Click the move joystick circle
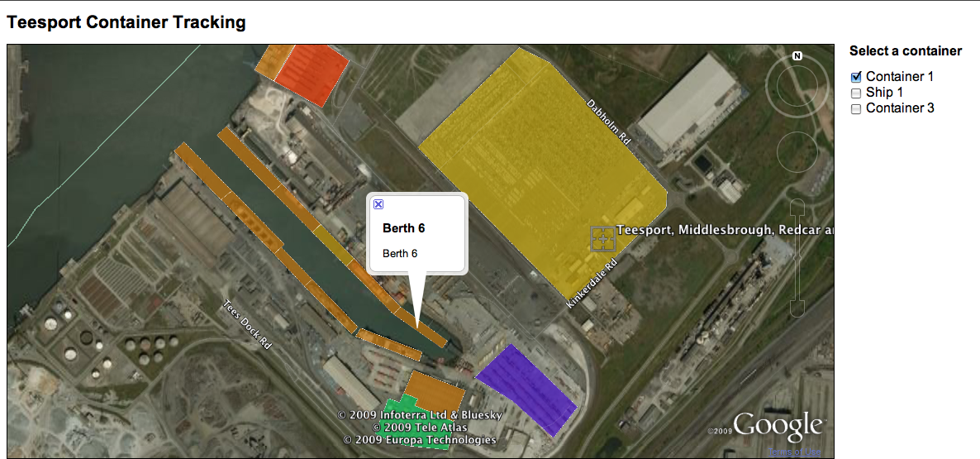 point(797,152)
